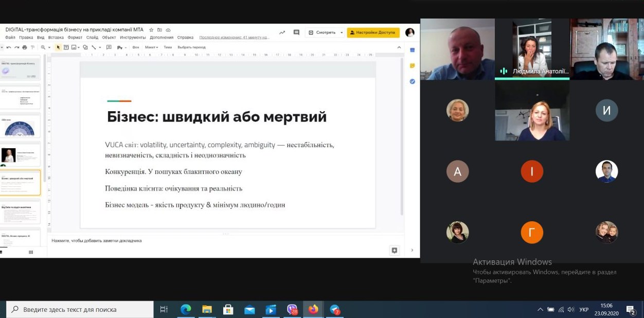Open the Google account avatar
This screenshot has width=644, height=318.
[410, 32]
